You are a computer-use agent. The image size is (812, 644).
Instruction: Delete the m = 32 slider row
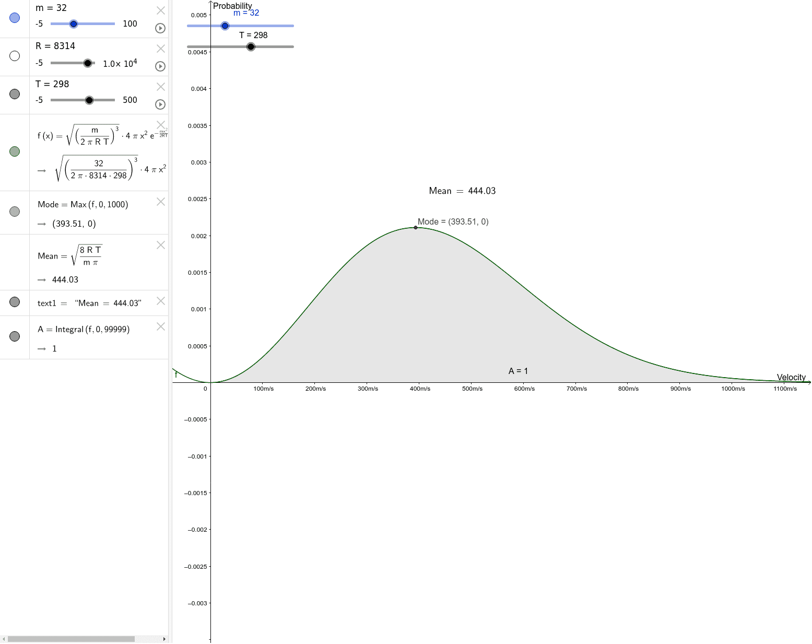coord(160,10)
